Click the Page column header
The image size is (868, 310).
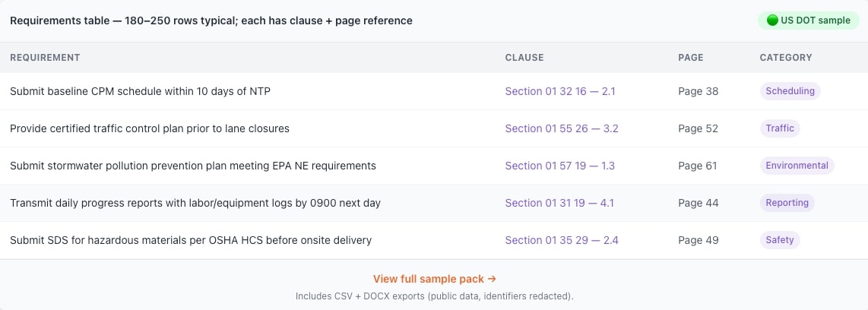pyautogui.click(x=690, y=58)
